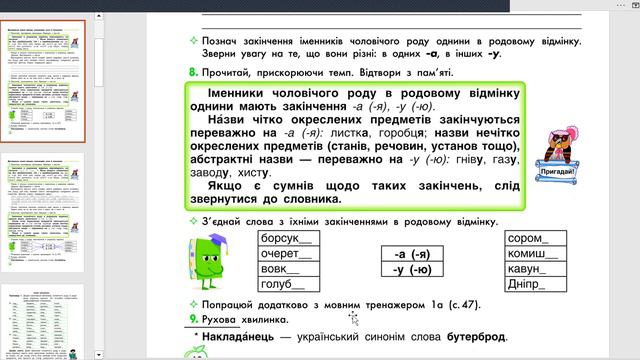Click the 'Пригадай!' scroll label
The image size is (640, 360).
[558, 171]
